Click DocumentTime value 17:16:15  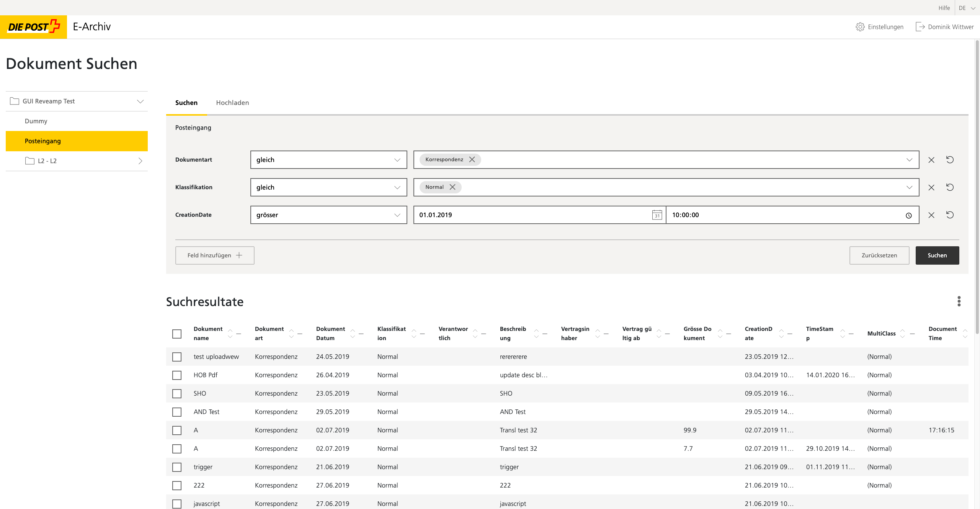[x=941, y=430]
